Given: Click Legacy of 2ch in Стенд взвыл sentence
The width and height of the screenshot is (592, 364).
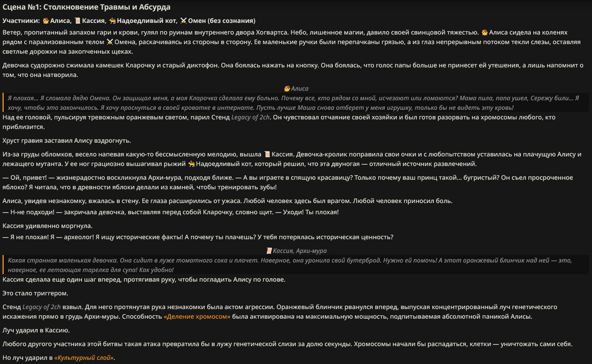Looking at the screenshot, I should click(42, 307).
